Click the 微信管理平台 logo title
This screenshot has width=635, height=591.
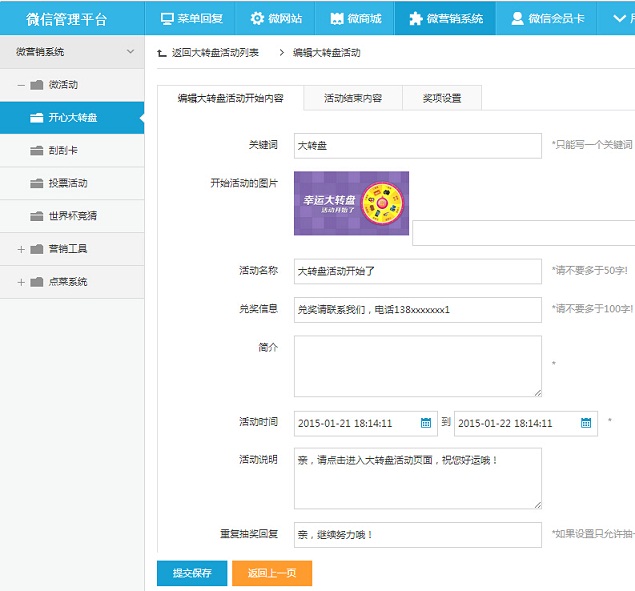pos(66,19)
